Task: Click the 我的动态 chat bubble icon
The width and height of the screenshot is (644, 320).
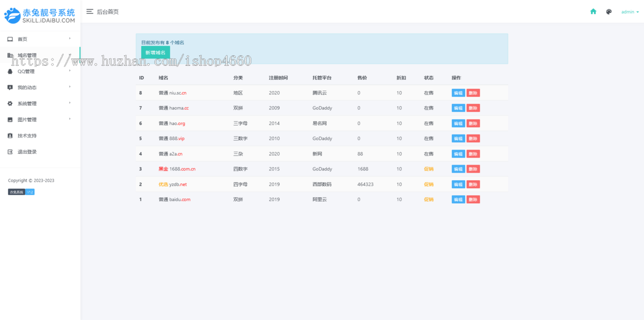Action: (9, 87)
